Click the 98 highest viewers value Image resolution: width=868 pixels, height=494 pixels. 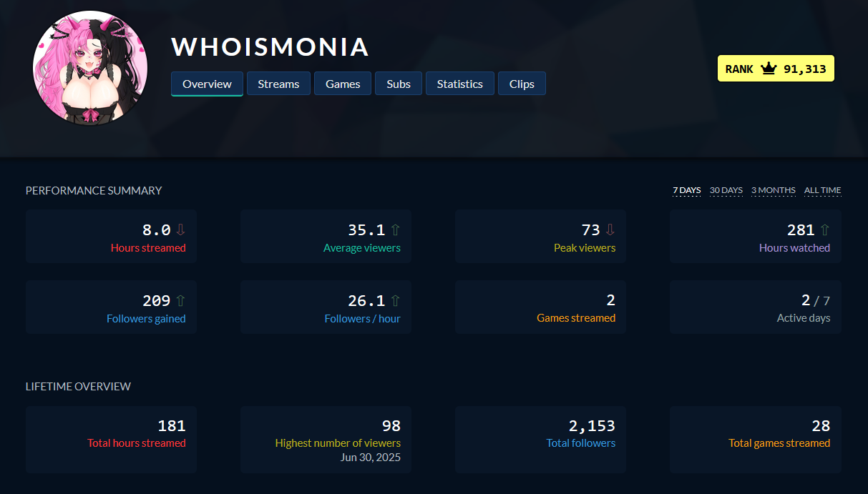point(391,426)
